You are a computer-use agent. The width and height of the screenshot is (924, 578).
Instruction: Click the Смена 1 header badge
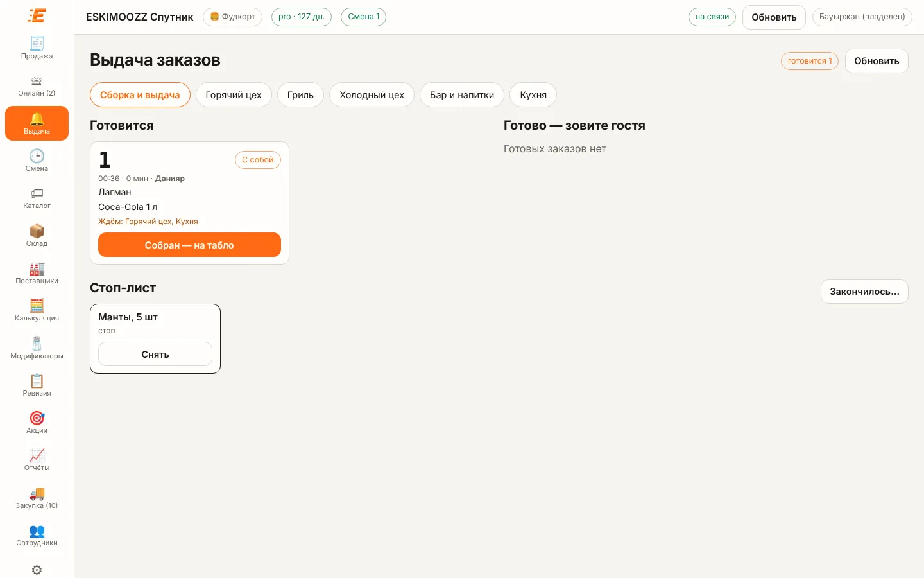(364, 17)
